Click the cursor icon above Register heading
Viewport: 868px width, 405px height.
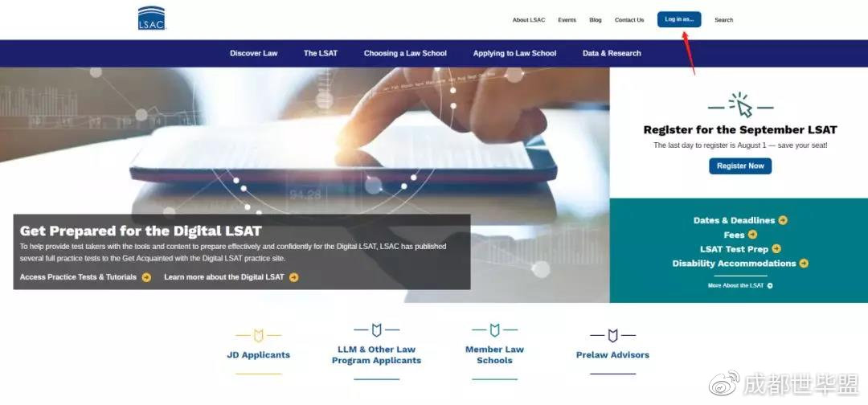coord(741,105)
